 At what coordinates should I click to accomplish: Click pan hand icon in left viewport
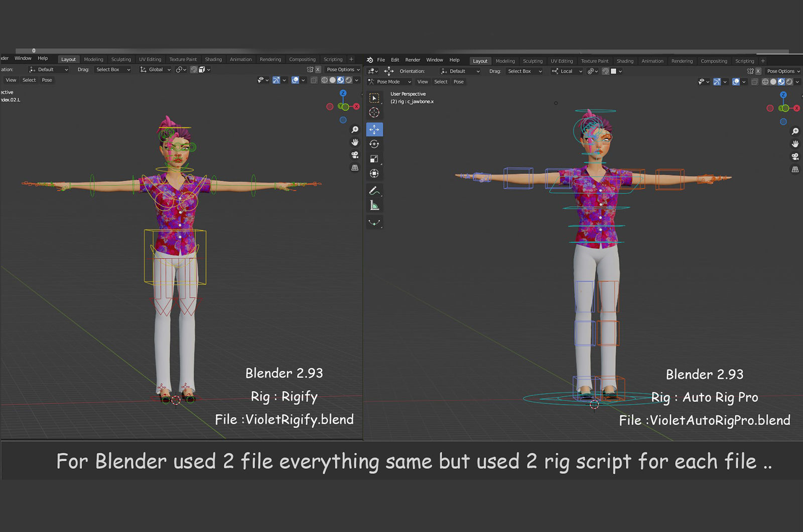tap(355, 143)
